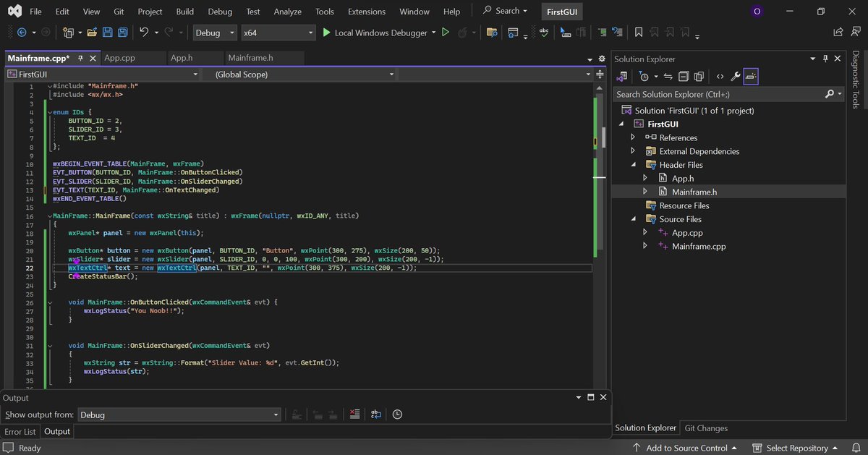This screenshot has width=868, height=455.
Task: Click Pending Changes Filter clock icon in Solution Explorer
Action: pyautogui.click(x=644, y=76)
